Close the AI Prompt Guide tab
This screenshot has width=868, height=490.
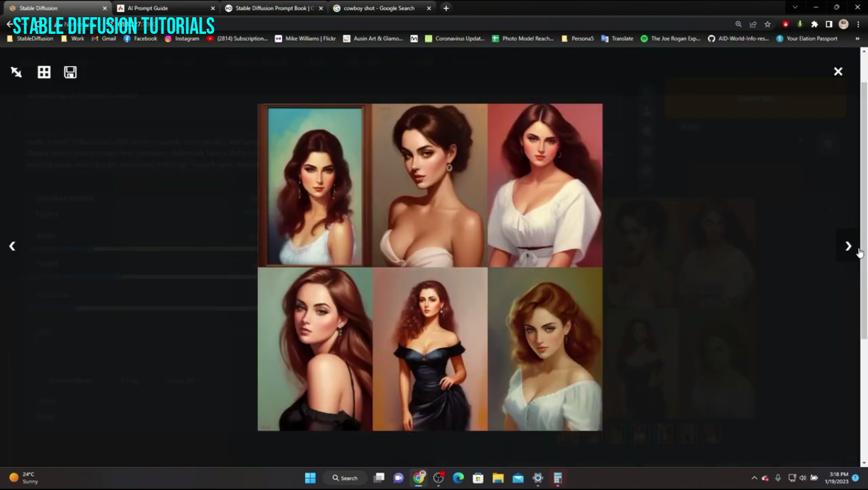click(213, 8)
